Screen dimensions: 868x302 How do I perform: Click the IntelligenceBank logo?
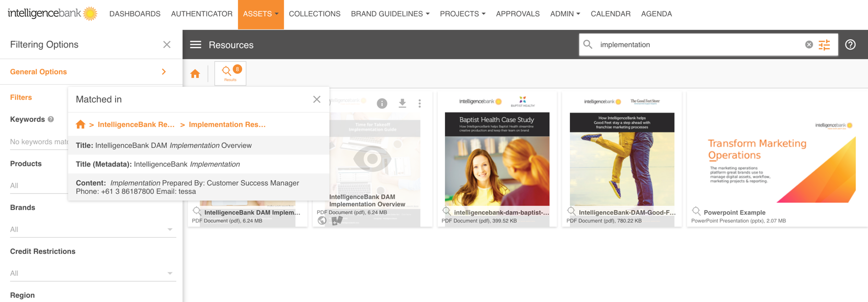pyautogui.click(x=53, y=14)
